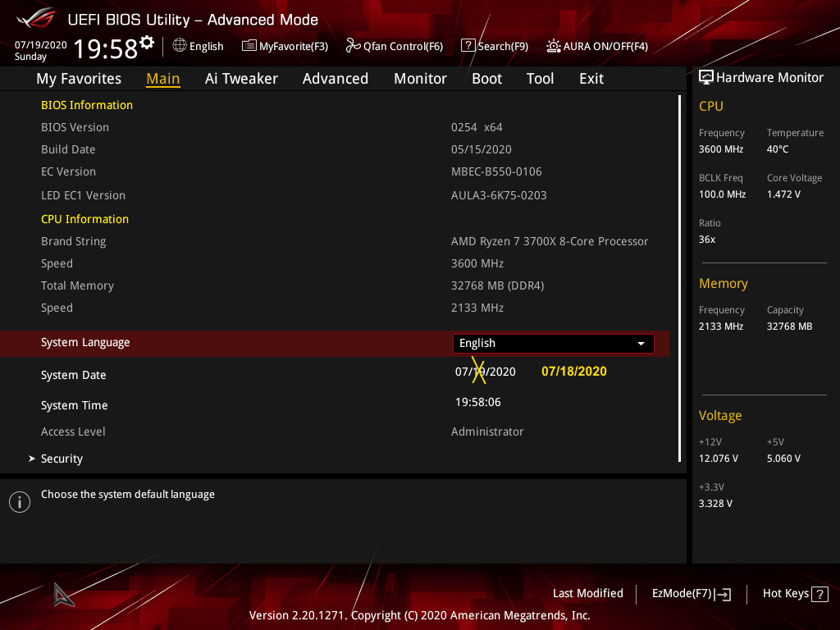Open MyFavorite(F3)
This screenshot has width=840, height=630.
[285, 46]
